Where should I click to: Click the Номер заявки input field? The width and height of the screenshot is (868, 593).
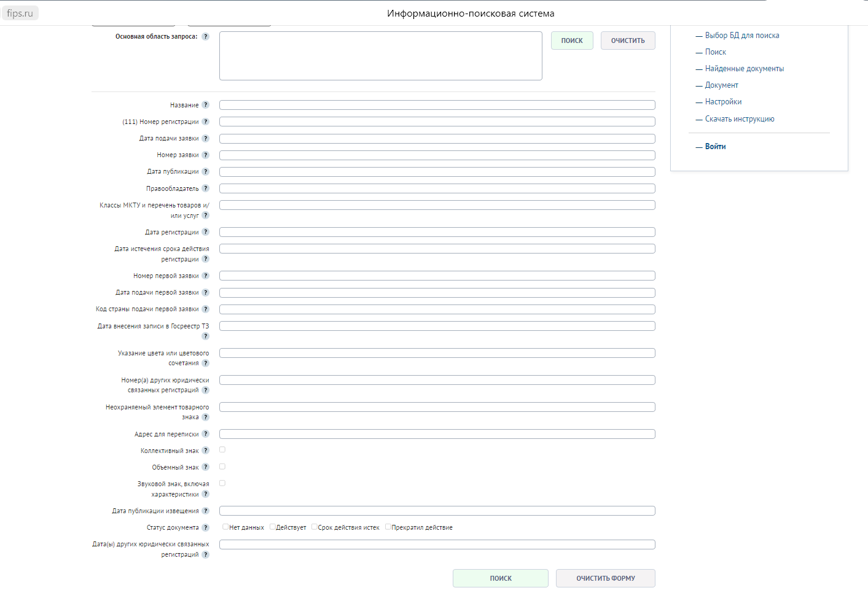pyautogui.click(x=437, y=155)
